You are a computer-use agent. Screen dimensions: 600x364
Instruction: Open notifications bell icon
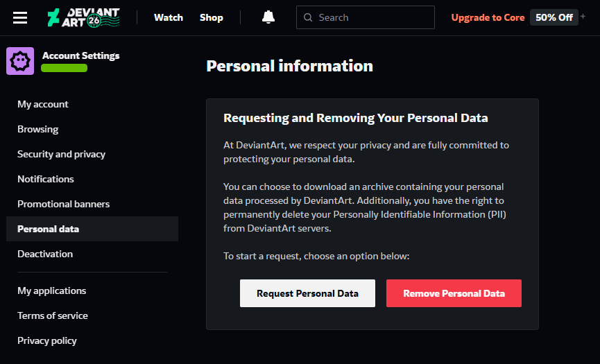(x=268, y=17)
